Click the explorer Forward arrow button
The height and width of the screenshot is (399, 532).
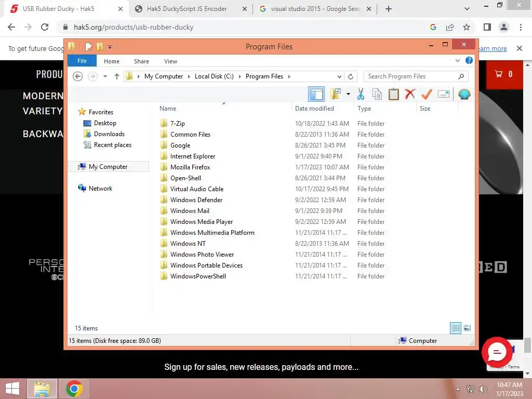pyautogui.click(x=92, y=76)
